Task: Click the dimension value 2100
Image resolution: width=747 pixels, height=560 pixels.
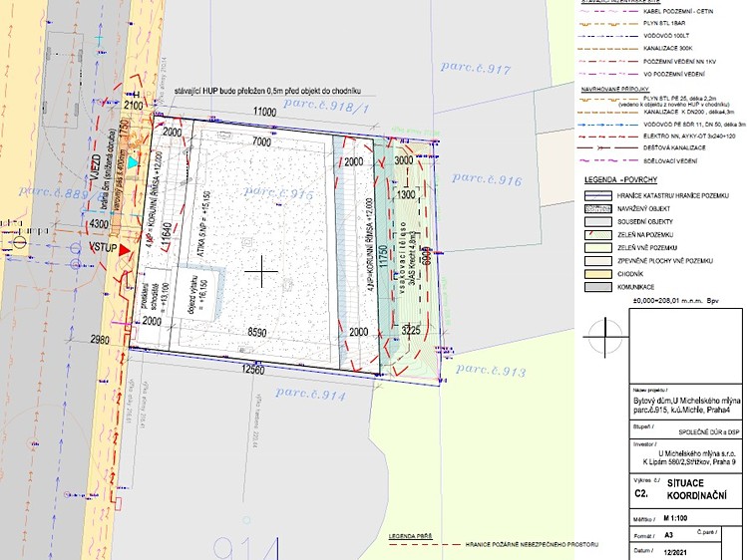Action: 133,106
